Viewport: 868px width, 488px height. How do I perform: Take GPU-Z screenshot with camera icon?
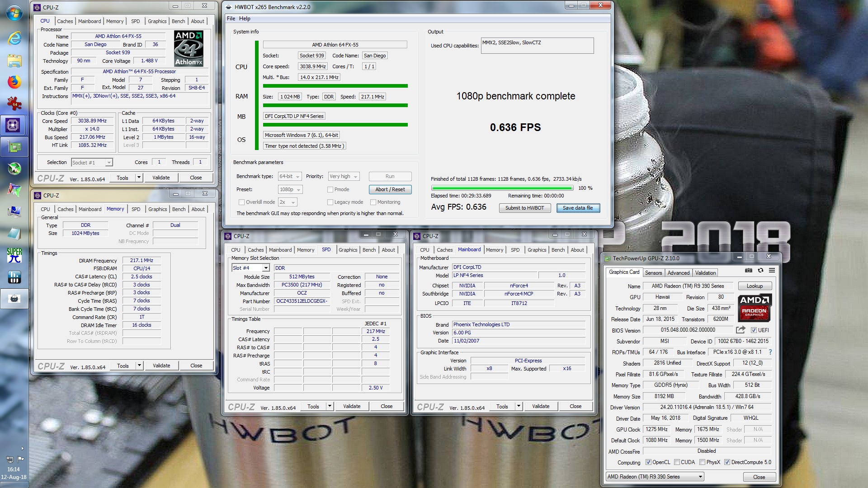tap(749, 270)
